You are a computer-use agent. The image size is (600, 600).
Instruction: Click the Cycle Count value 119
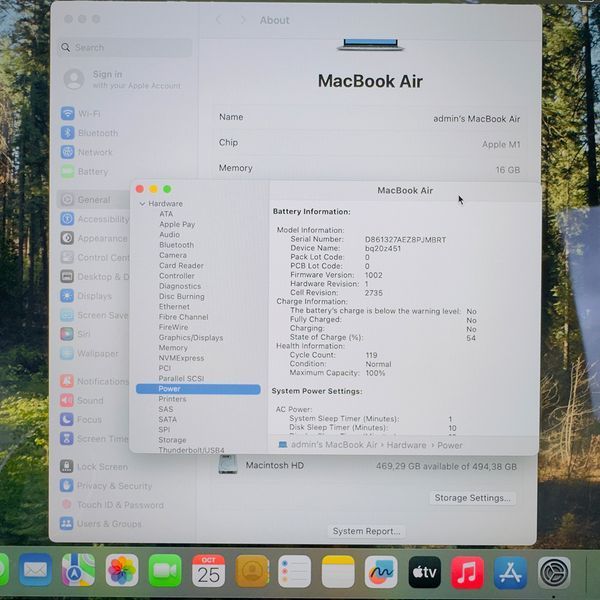371,355
